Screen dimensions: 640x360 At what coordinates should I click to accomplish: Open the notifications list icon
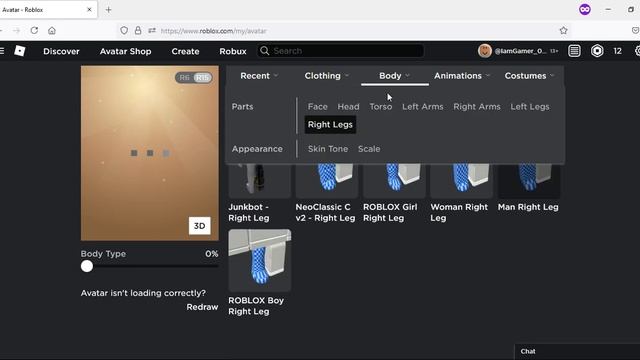coord(574,51)
